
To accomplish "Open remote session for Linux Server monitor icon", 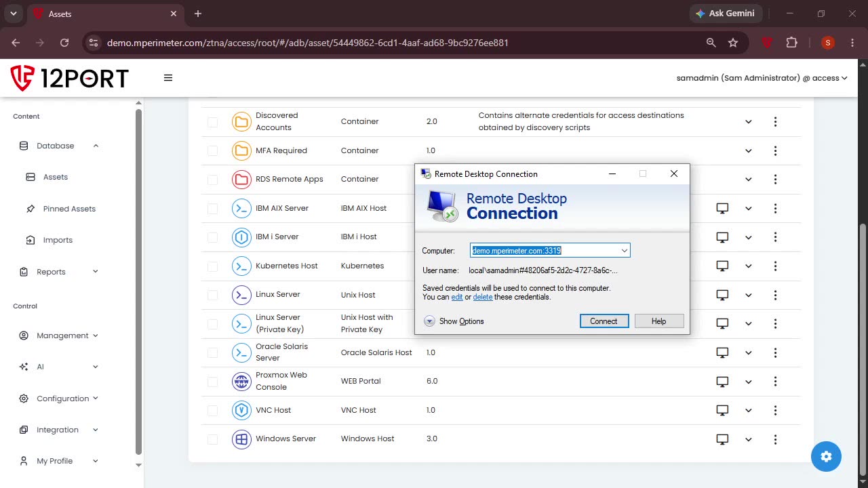I will coord(722,295).
